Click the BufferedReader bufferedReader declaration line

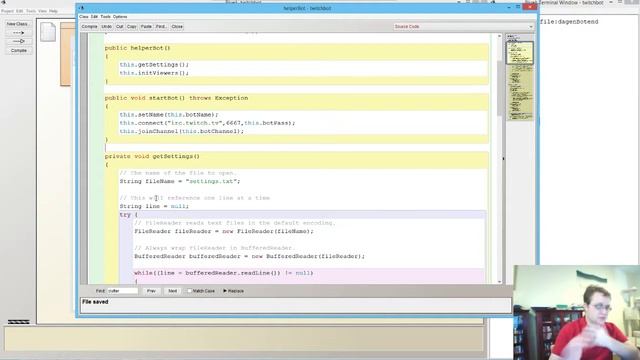(249, 256)
